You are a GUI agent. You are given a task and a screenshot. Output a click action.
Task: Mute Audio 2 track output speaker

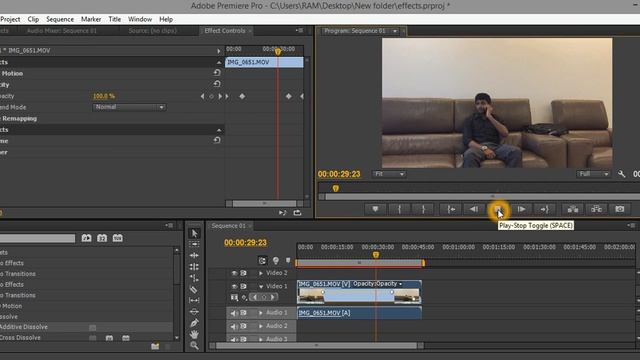[234, 327]
